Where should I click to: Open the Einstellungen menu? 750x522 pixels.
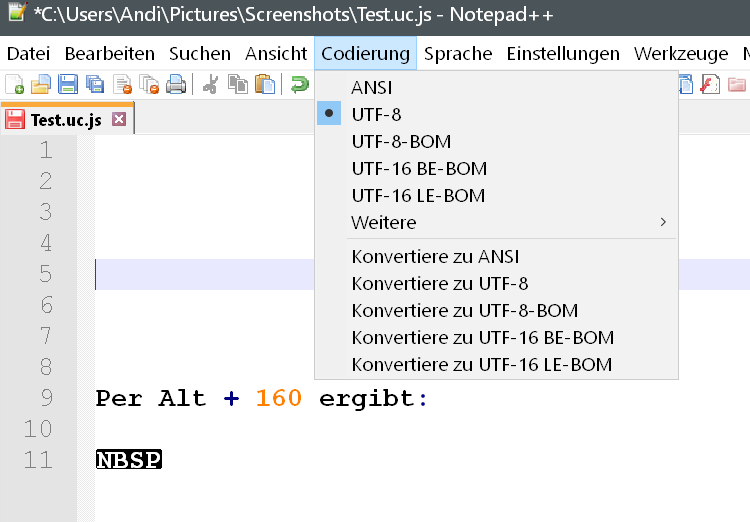coord(563,54)
